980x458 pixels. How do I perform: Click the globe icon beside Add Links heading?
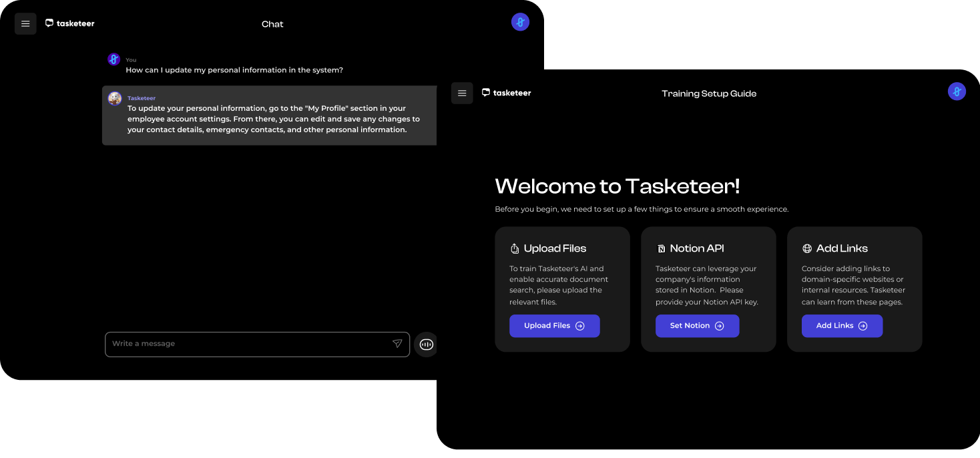point(807,248)
